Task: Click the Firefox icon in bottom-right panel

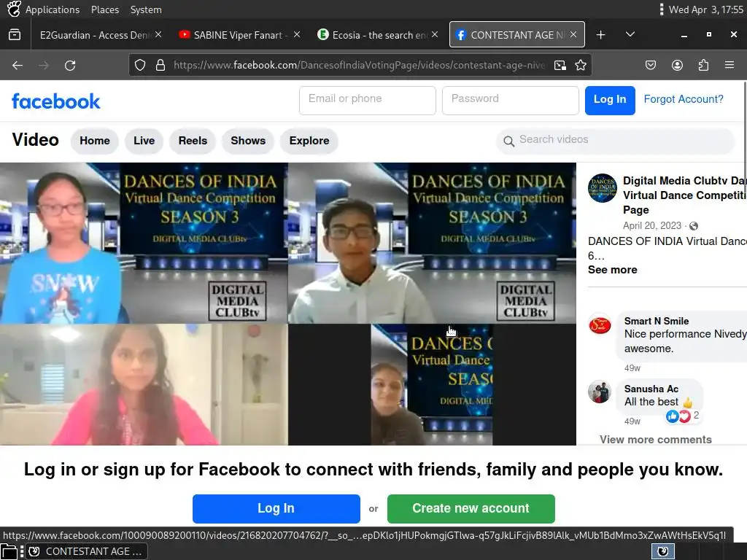Action: 662,551
